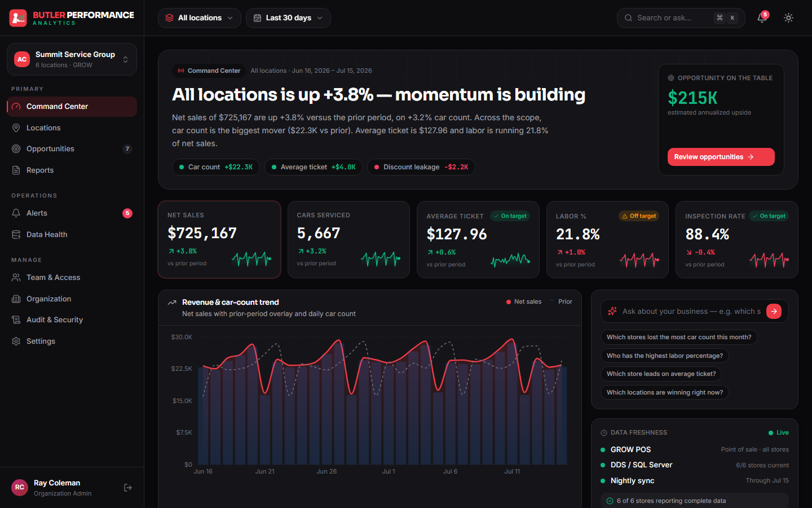Toggle Net sales legend series
812x508 pixels.
pyautogui.click(x=524, y=302)
